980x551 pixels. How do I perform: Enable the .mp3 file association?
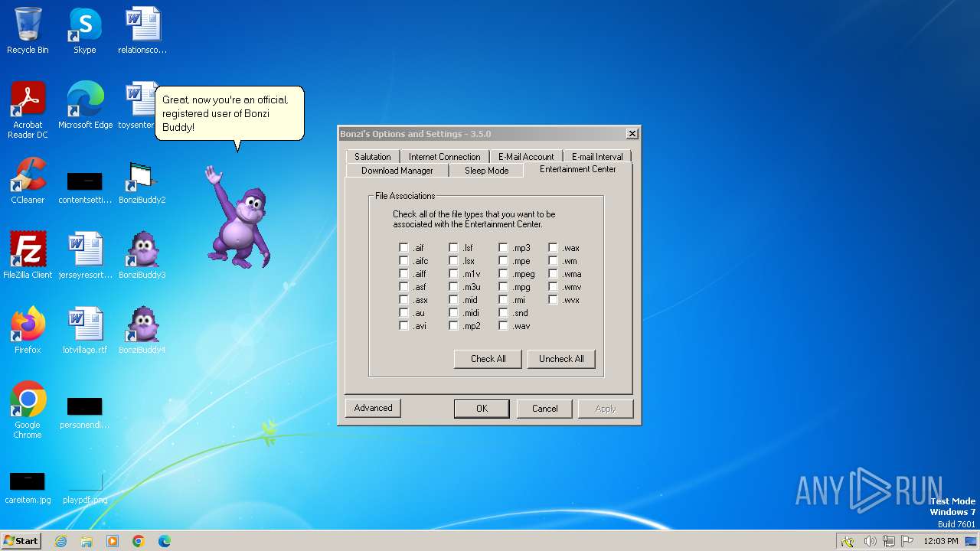coord(503,248)
